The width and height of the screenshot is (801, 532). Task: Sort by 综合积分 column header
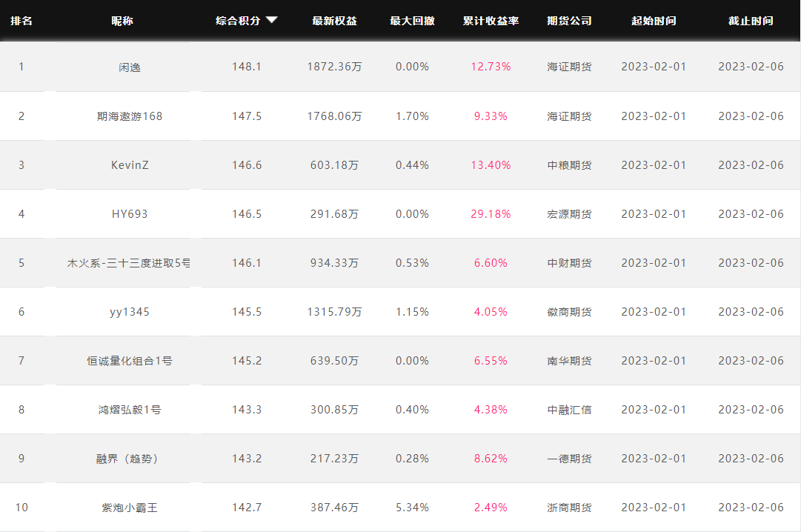238,21
